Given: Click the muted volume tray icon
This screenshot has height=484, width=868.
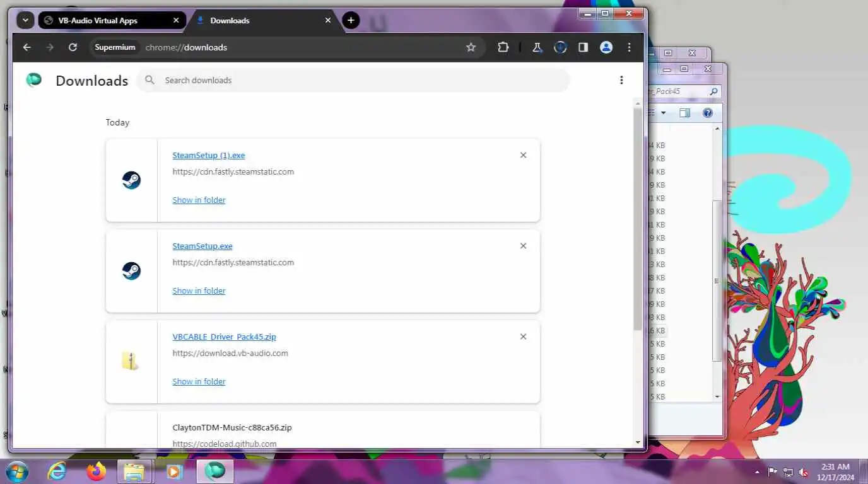Looking at the screenshot, I should point(804,472).
